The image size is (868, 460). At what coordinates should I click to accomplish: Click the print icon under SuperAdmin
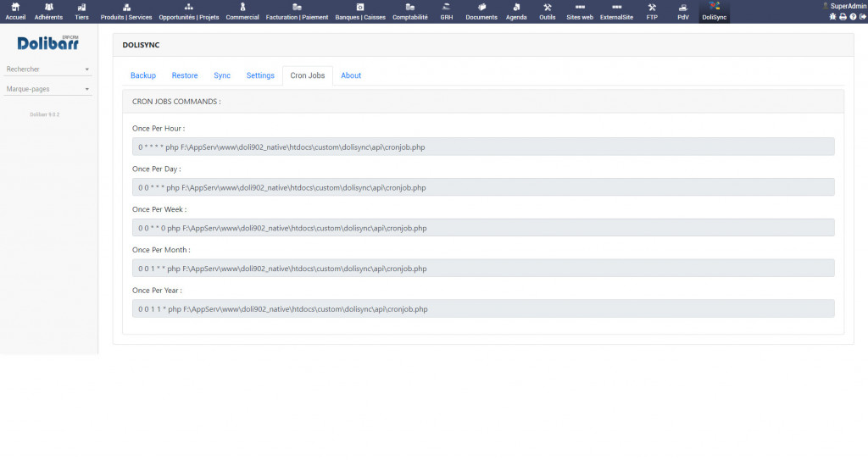pos(843,17)
